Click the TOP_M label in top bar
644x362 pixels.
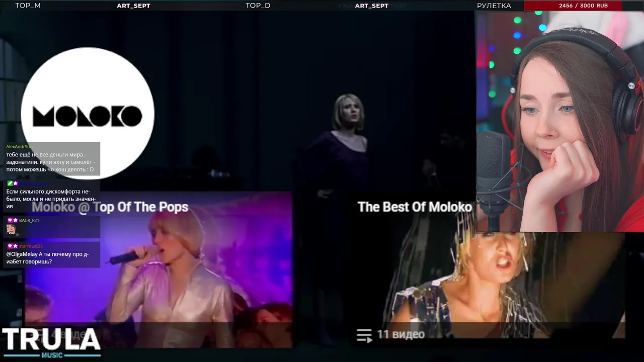[28, 6]
